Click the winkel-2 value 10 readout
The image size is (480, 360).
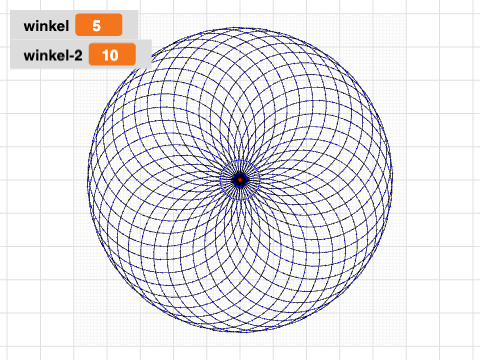pos(112,54)
